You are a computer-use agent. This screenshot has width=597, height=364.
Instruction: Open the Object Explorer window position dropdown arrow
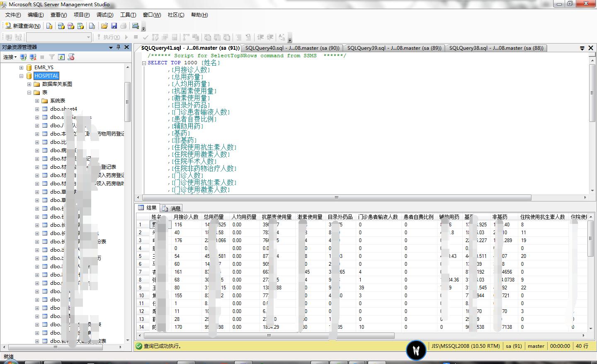(x=111, y=48)
